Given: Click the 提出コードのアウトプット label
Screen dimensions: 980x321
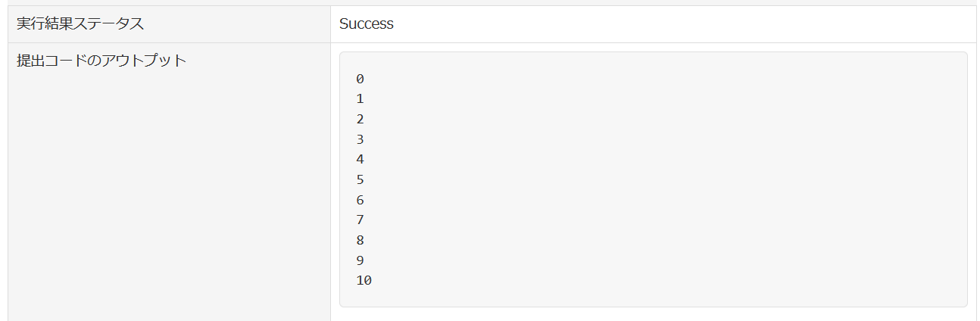Looking at the screenshot, I should (x=101, y=61).
